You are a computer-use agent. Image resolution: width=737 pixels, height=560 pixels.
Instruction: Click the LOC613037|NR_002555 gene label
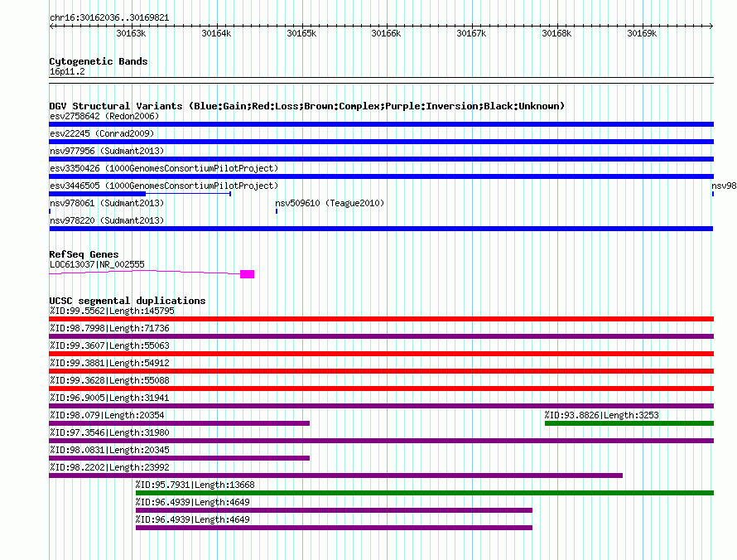[97, 264]
